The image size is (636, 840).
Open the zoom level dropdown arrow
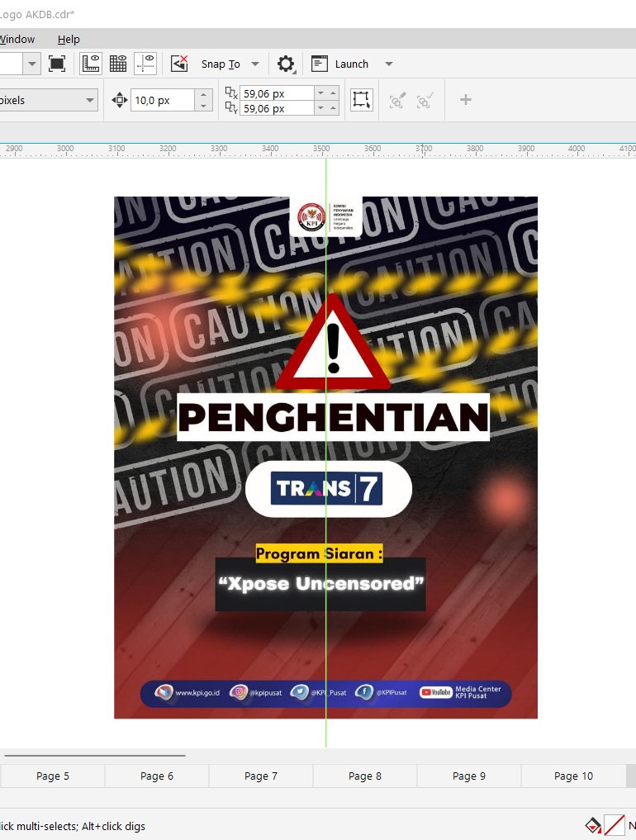32,64
